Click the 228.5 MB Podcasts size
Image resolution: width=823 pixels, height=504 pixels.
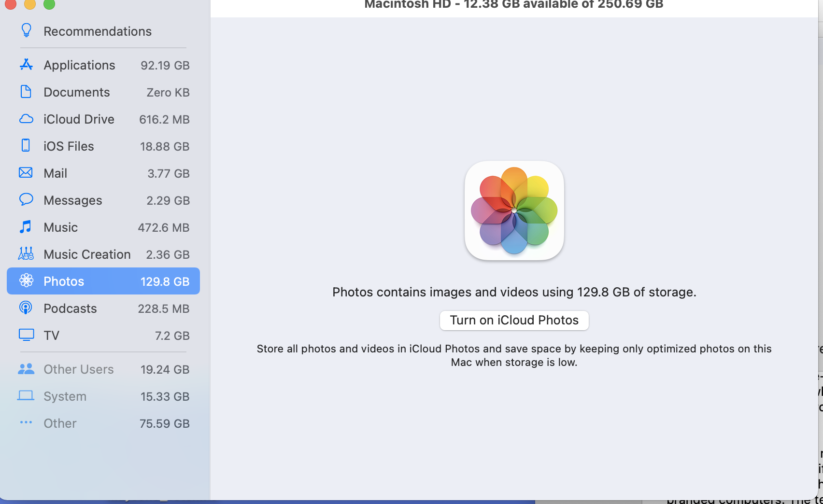(x=164, y=308)
